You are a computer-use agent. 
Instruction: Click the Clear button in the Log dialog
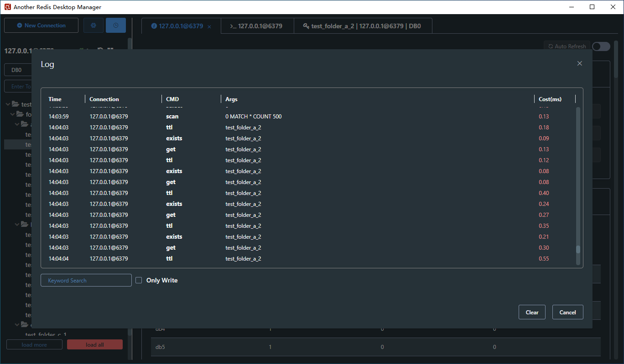(x=532, y=312)
